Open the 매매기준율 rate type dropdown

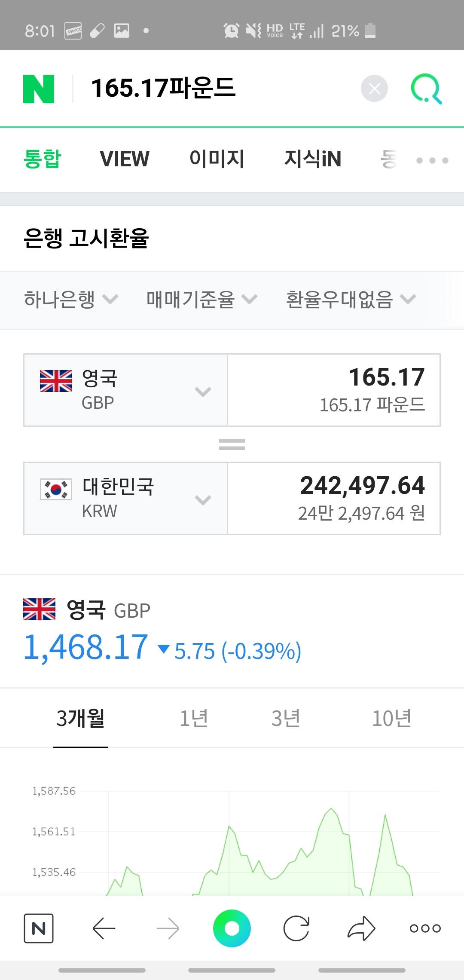point(201,300)
